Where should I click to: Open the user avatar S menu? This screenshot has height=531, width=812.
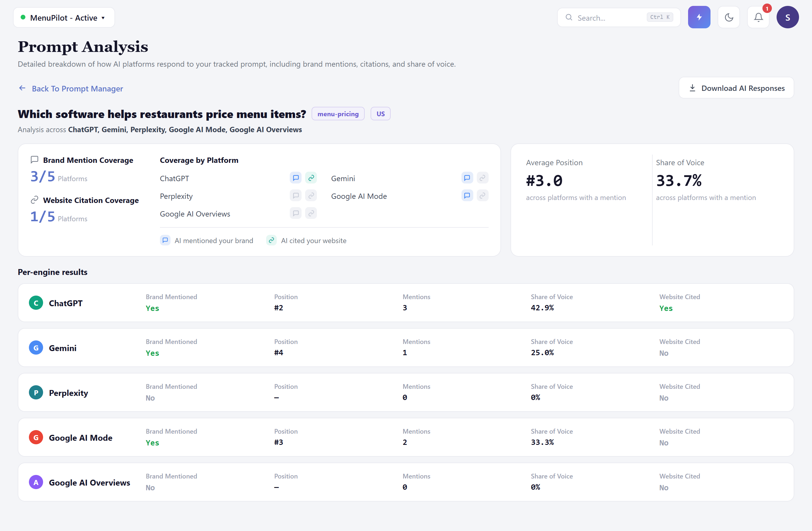pyautogui.click(x=788, y=17)
